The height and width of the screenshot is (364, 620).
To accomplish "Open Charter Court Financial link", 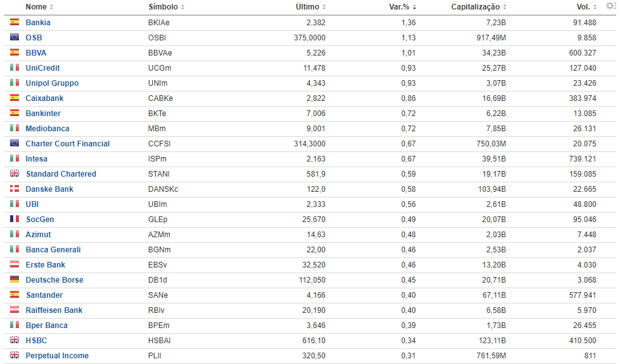I will point(68,144).
